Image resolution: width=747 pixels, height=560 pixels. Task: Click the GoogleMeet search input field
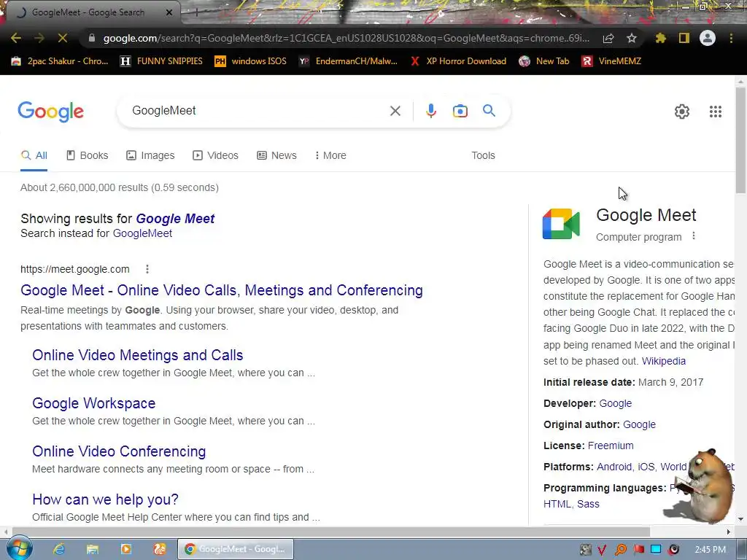click(x=258, y=111)
